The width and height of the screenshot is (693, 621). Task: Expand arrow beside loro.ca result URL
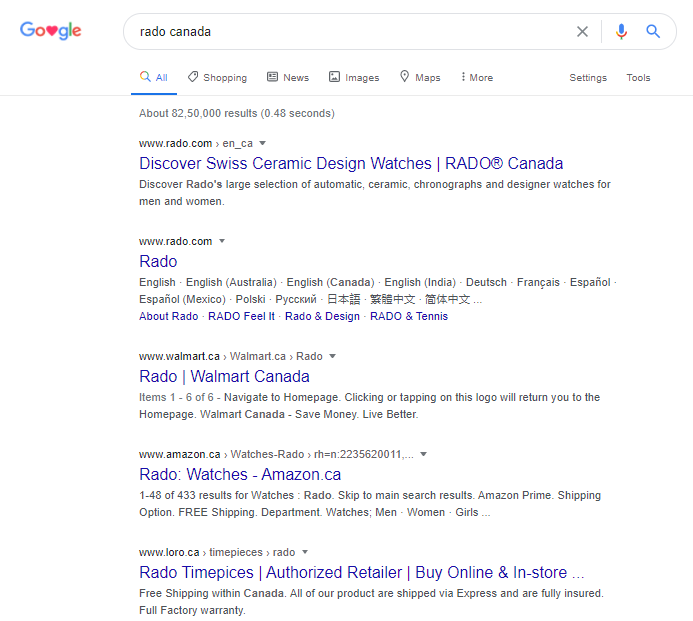click(305, 552)
